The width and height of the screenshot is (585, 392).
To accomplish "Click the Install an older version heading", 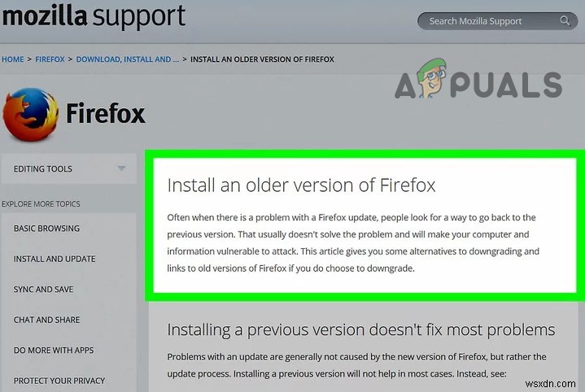I will pos(301,185).
